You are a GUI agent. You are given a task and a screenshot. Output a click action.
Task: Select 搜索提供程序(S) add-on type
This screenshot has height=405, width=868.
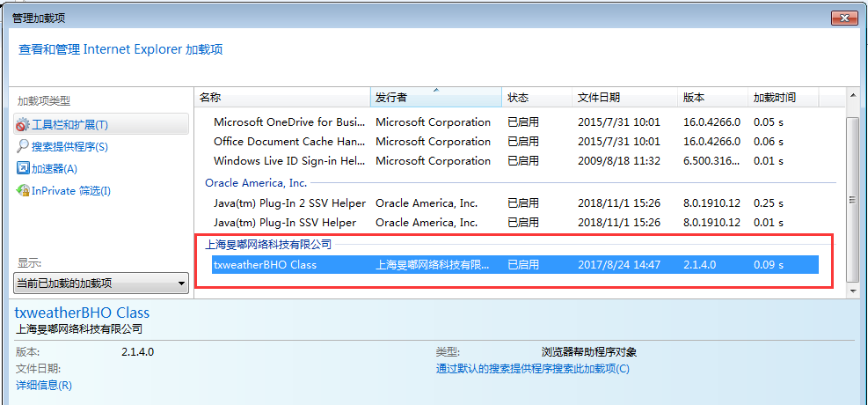coord(69,147)
